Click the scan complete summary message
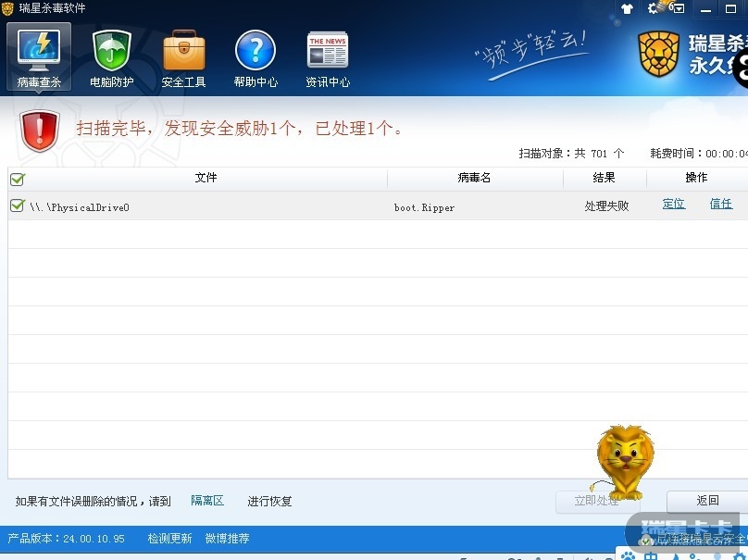 click(240, 128)
